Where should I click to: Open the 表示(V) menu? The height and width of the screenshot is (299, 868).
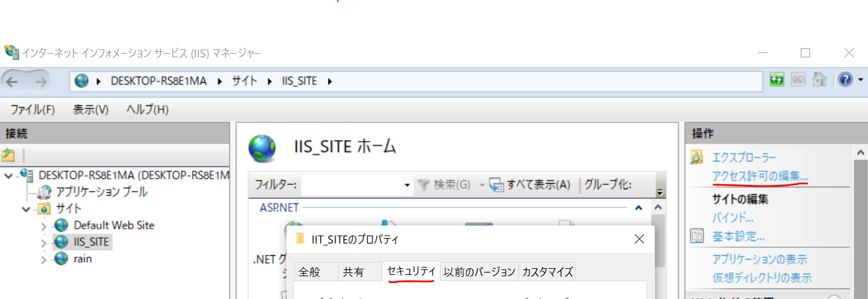[x=91, y=109]
